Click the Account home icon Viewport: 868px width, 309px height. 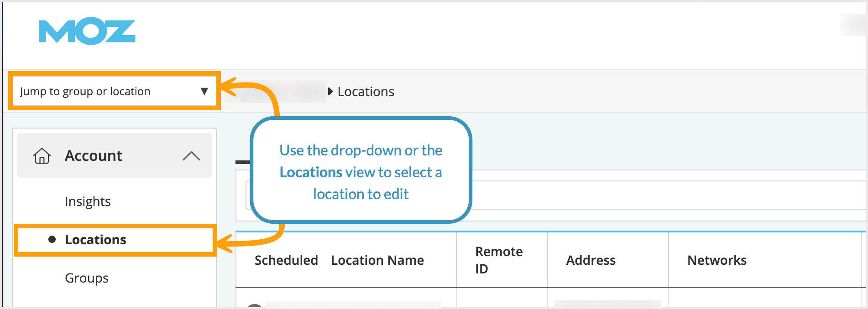click(x=42, y=156)
